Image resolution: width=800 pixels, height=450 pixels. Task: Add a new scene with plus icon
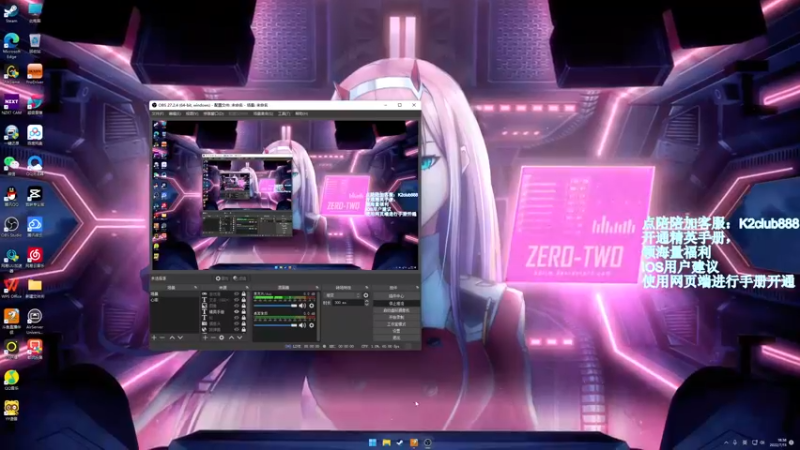154,337
